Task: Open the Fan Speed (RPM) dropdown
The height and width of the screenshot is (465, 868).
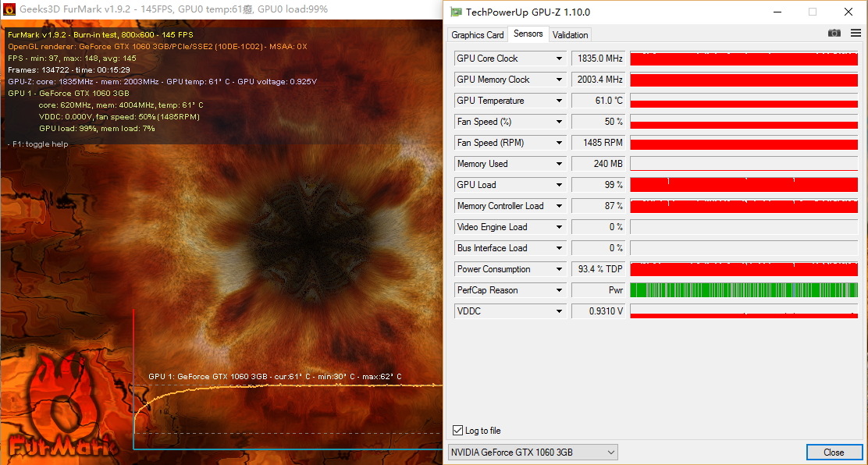Action: pyautogui.click(x=559, y=143)
